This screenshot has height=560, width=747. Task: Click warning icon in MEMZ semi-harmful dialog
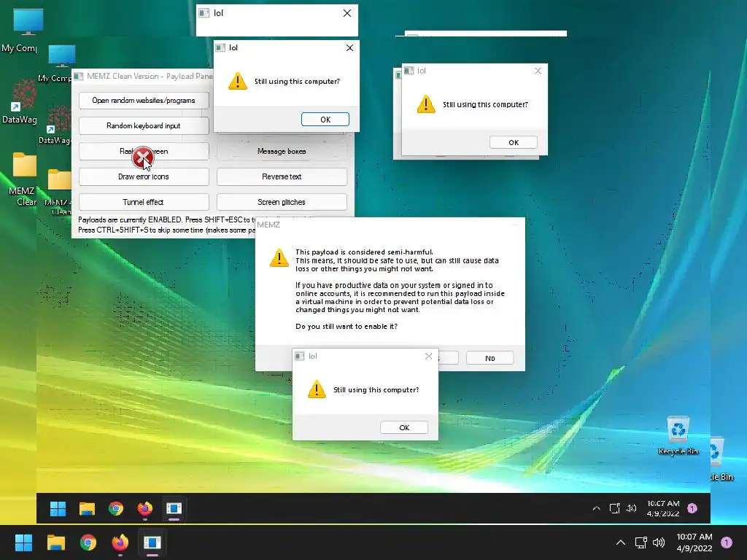click(x=279, y=257)
